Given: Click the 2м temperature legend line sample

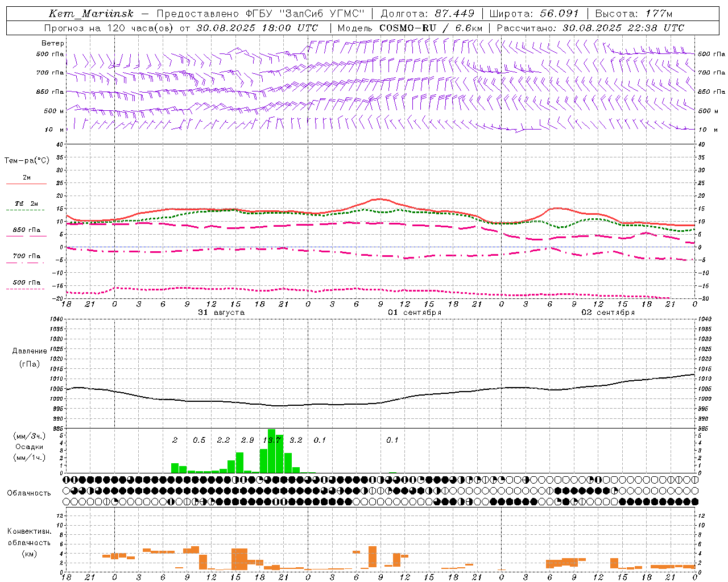Looking at the screenshot, I should [26, 184].
